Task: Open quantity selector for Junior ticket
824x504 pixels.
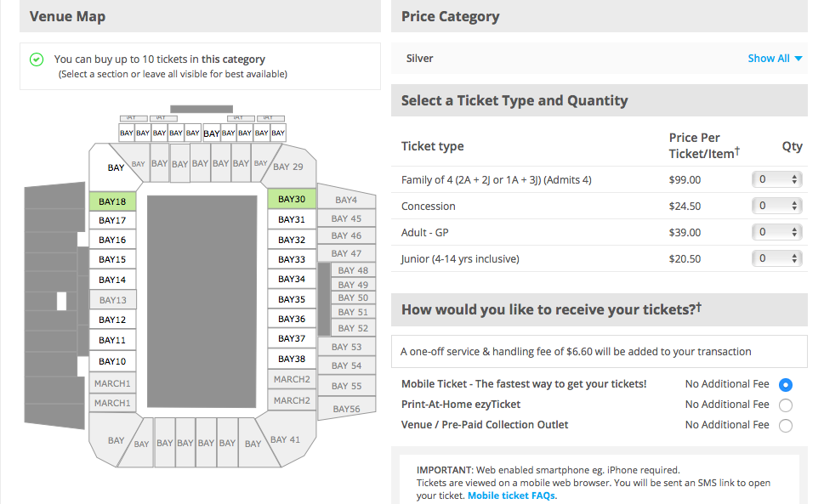Action: pyautogui.click(x=776, y=258)
